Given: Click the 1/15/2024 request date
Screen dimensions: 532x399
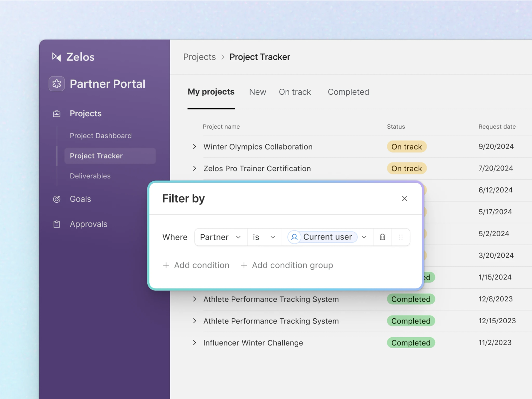Looking at the screenshot, I should pyautogui.click(x=495, y=277).
